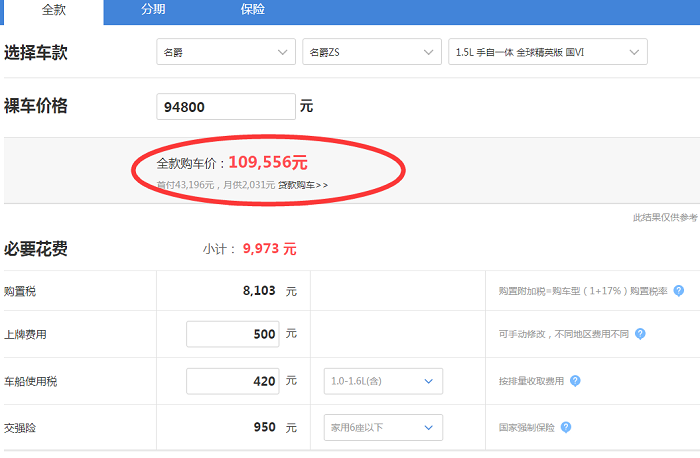Image resolution: width=700 pixels, height=458 pixels.
Task: Select the 950 交强险 amount
Action: 264,427
